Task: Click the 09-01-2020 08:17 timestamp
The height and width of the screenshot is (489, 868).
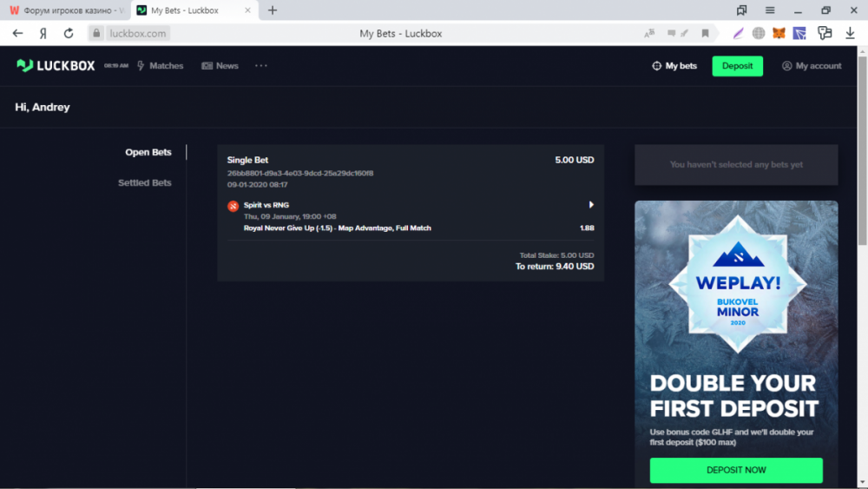Action: click(x=257, y=184)
